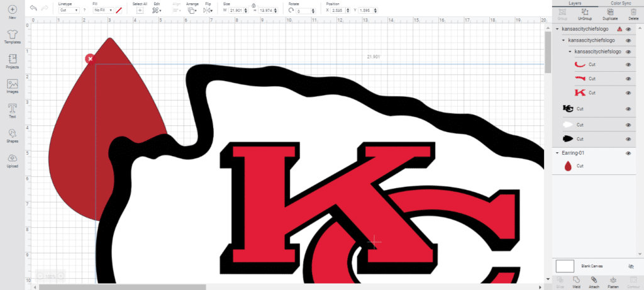Click the horizontal canvas scrollbar

coord(123,287)
